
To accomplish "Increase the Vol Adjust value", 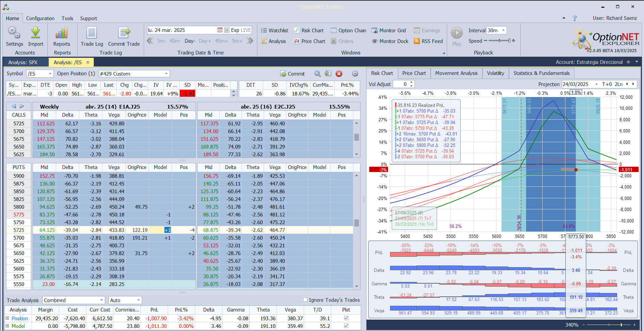I will pyautogui.click(x=412, y=82).
